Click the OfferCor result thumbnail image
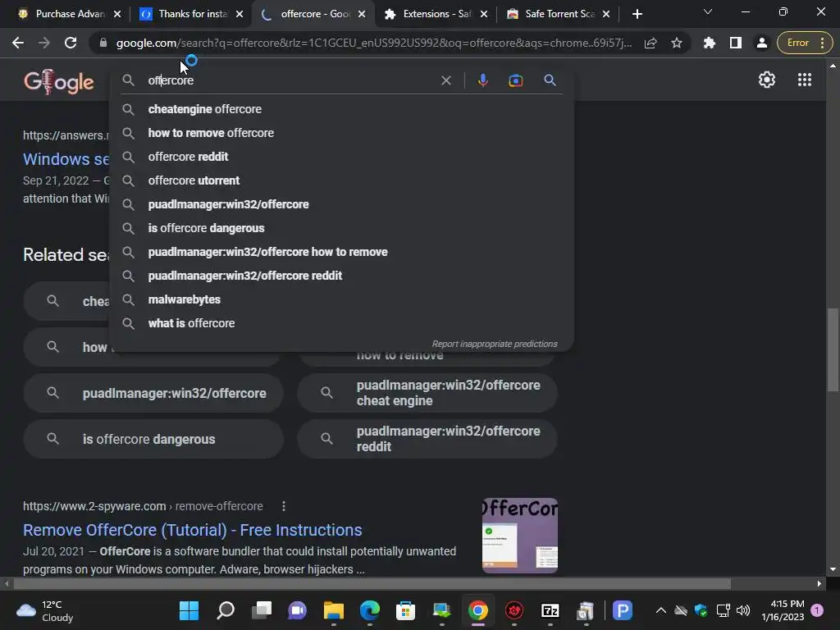This screenshot has width=840, height=630. [519, 535]
